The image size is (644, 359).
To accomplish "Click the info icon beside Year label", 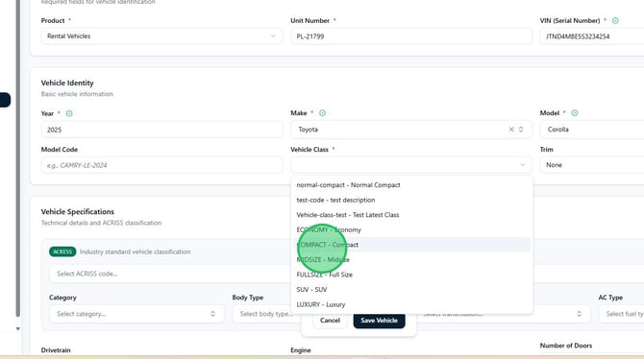I will (x=69, y=113).
